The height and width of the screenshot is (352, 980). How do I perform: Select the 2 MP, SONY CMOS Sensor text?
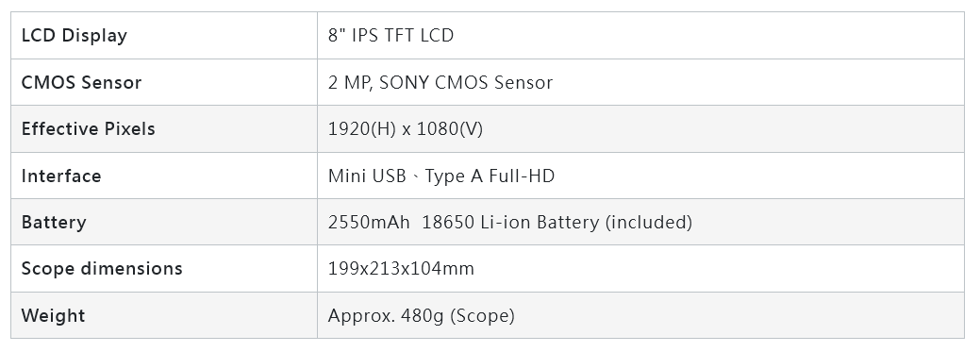pyautogui.click(x=440, y=82)
